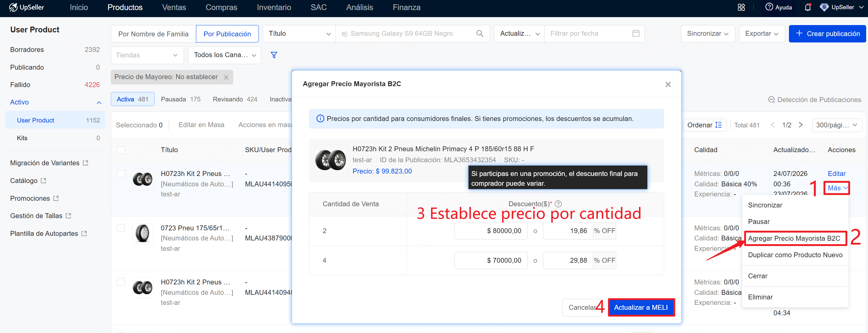
Task: Open Fallido in sidebar
Action: [x=55, y=85]
